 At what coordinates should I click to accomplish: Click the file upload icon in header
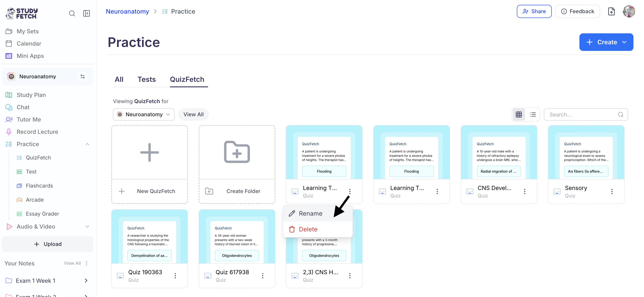click(611, 11)
